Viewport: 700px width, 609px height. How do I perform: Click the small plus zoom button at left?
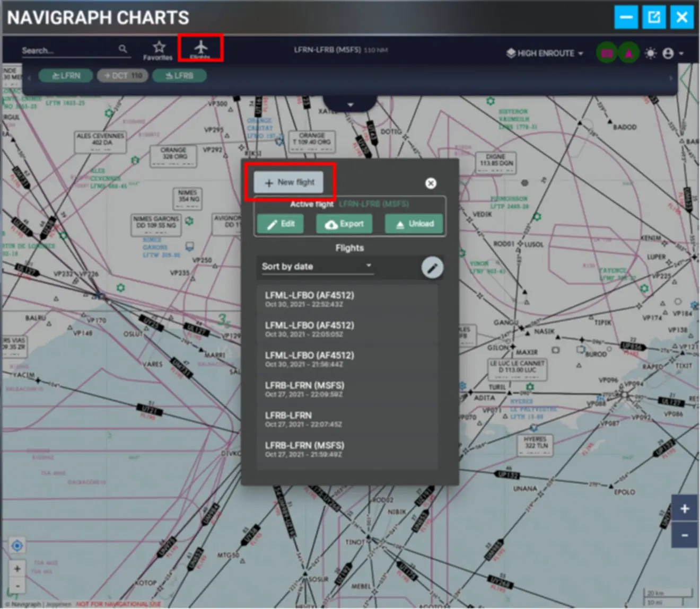coord(17,569)
